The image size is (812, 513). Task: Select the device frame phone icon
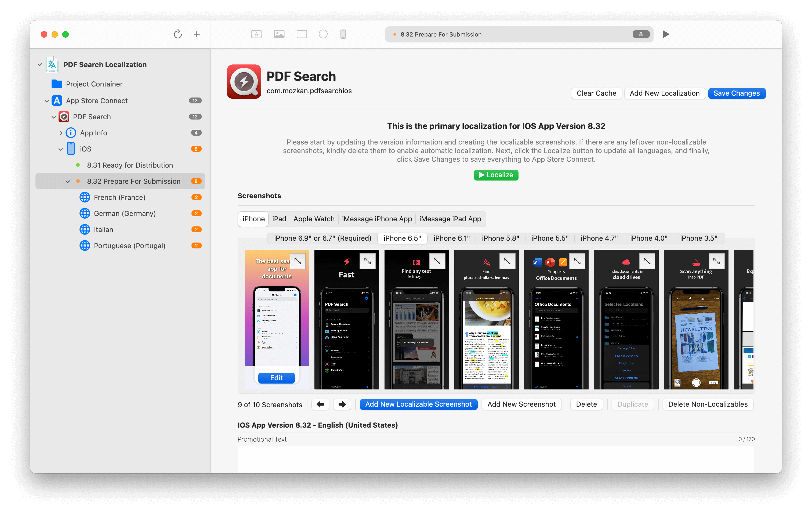pyautogui.click(x=343, y=34)
